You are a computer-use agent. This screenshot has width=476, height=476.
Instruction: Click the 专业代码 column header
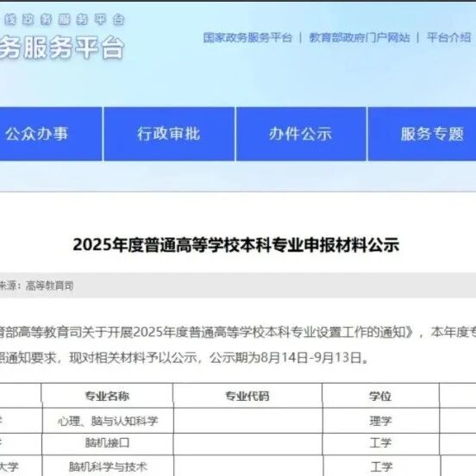pos(247,396)
